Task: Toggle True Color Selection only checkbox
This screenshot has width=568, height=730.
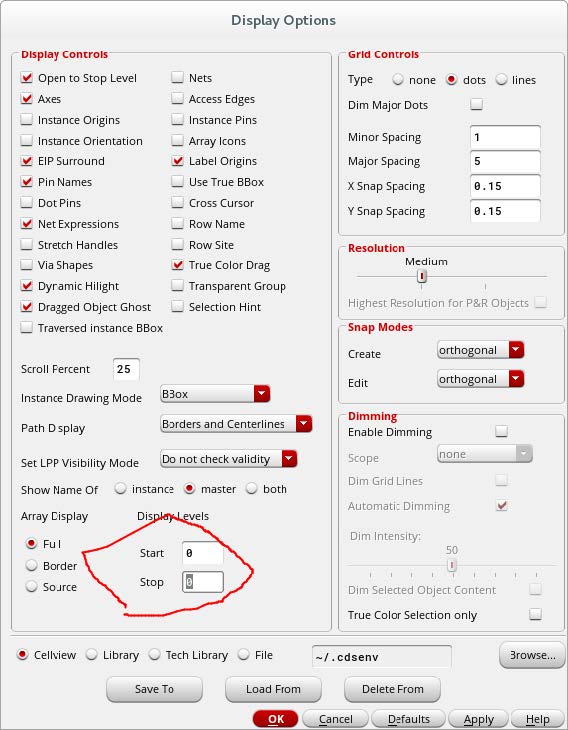Action: (x=535, y=614)
